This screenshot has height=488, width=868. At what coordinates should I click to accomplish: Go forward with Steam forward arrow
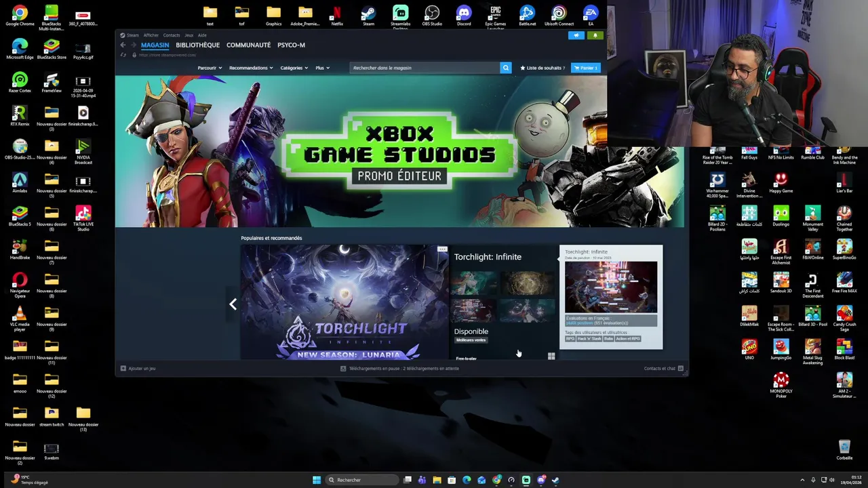134,45
